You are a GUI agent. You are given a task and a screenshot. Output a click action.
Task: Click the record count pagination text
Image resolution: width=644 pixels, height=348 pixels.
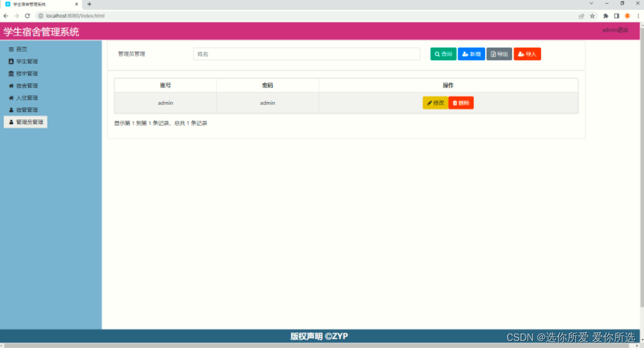[161, 123]
